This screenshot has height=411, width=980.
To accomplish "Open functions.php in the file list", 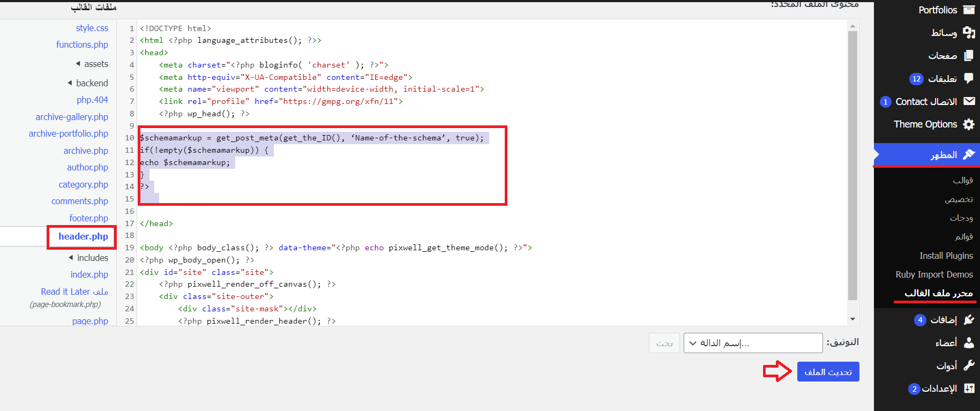I will coord(82,44).
